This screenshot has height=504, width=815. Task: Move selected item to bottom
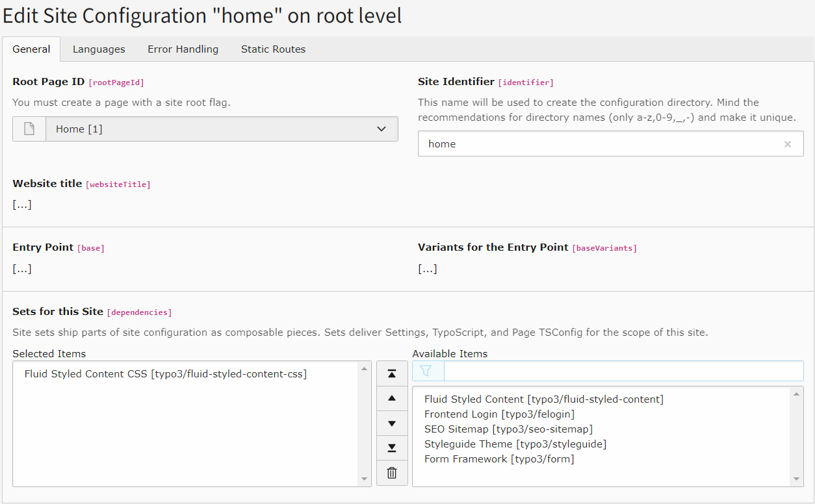point(392,448)
